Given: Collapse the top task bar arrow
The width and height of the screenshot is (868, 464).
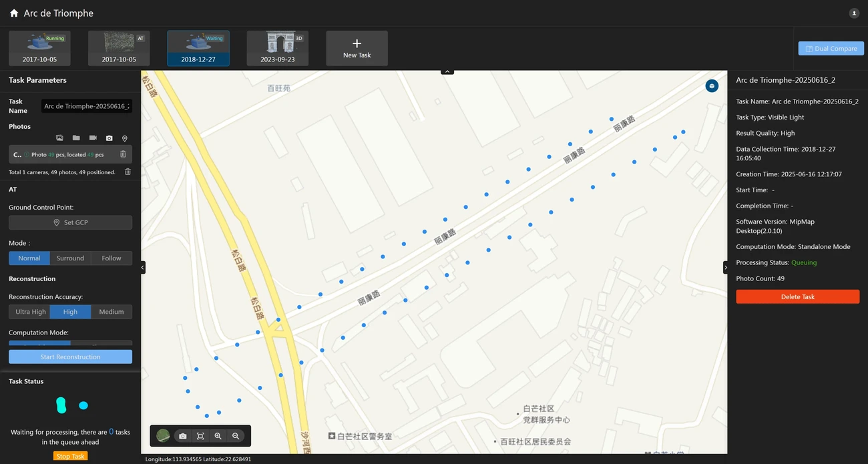Looking at the screenshot, I should point(447,71).
